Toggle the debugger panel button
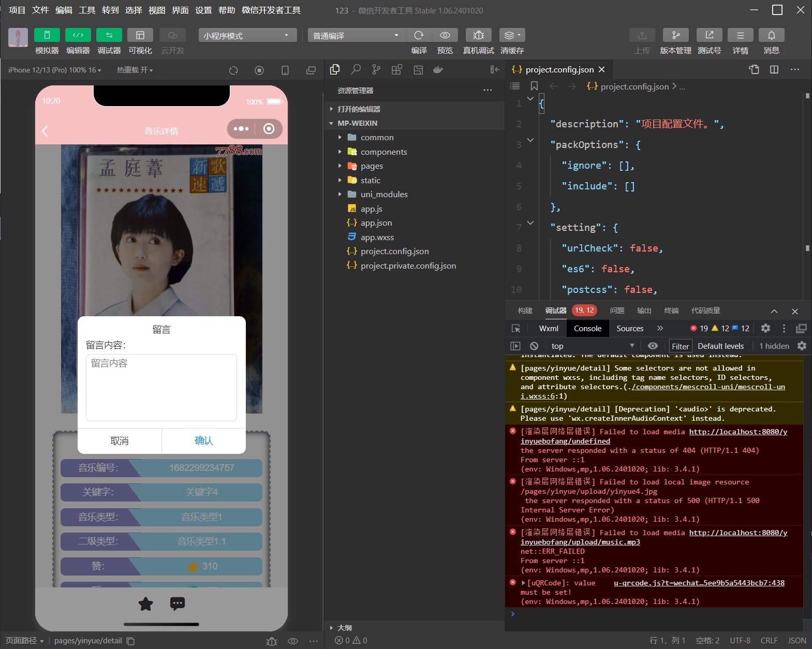812x649 pixels. click(x=109, y=35)
